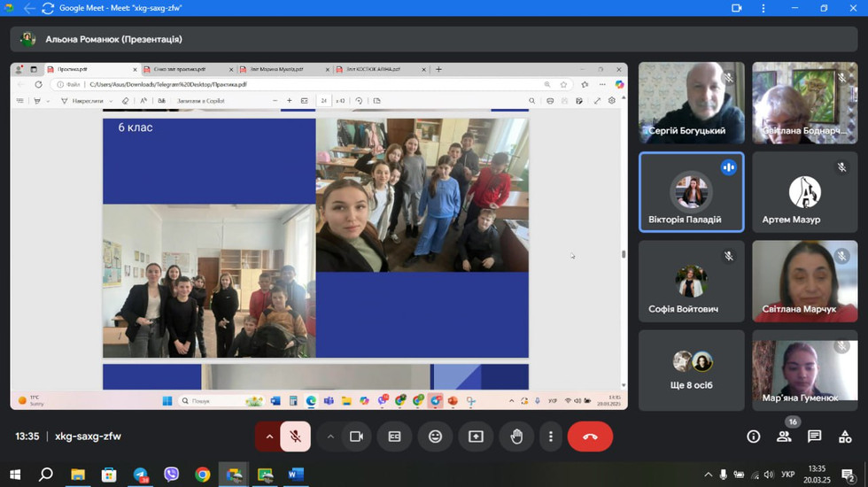
Task: Raise hand in the meeting
Action: (x=516, y=437)
